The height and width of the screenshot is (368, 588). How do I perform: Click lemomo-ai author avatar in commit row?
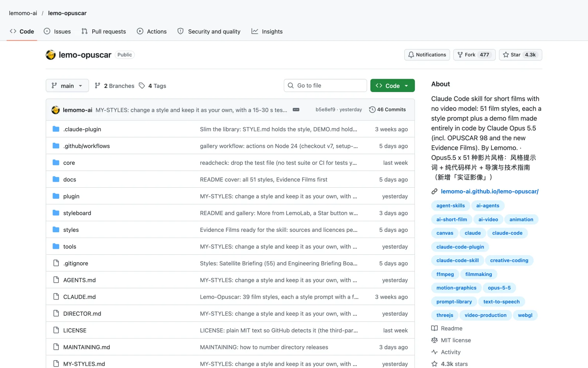click(55, 110)
